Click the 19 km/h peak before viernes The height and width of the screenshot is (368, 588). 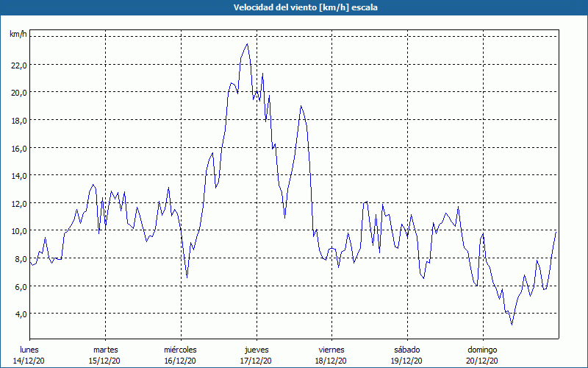point(301,106)
